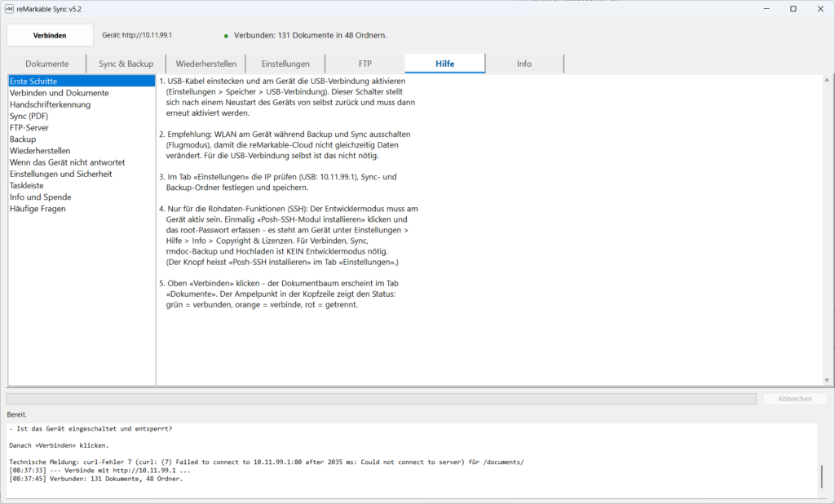Click log line Ist das Gerät eingeschaltet

pos(91,428)
